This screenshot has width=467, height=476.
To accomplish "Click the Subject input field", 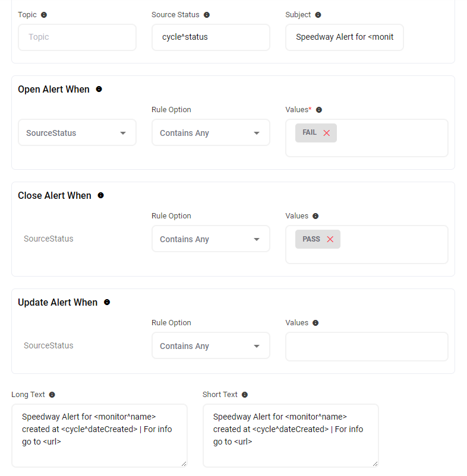I will click(344, 37).
